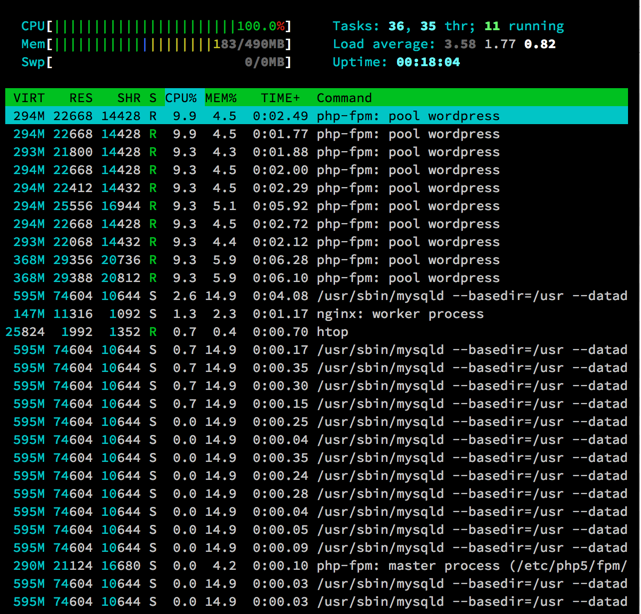Select php-fpm pool row with time 0:06.28
The image size is (641, 614).
pos(316,260)
